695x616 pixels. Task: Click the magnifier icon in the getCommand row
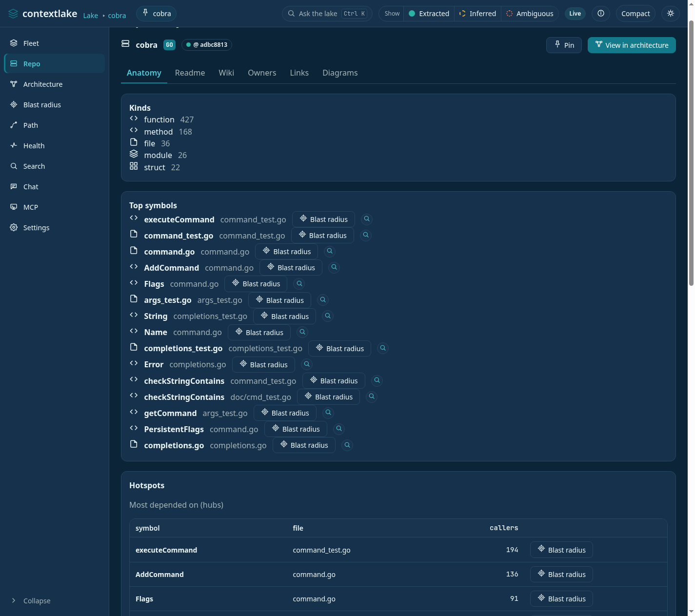point(328,413)
